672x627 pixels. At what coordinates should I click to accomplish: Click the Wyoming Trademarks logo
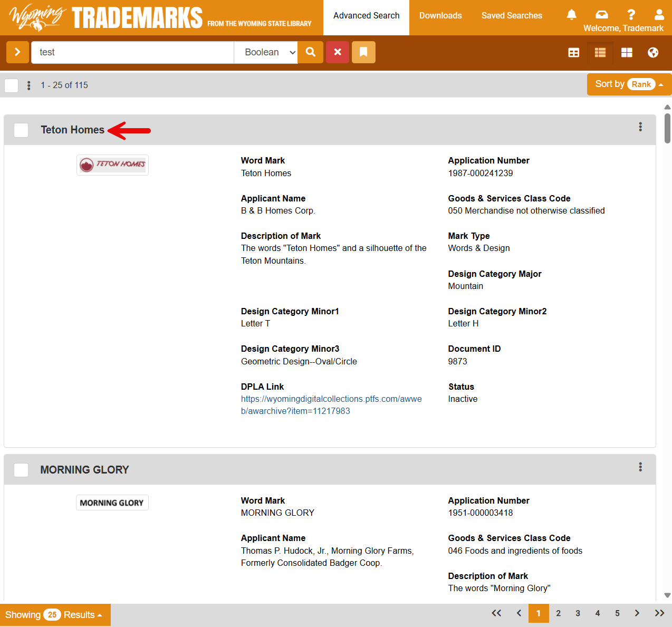[x=160, y=17]
